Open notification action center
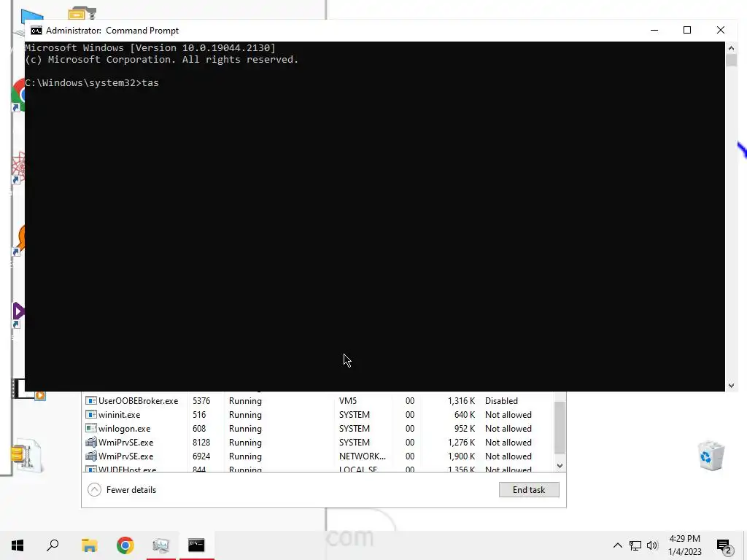The image size is (747, 560). [724, 545]
